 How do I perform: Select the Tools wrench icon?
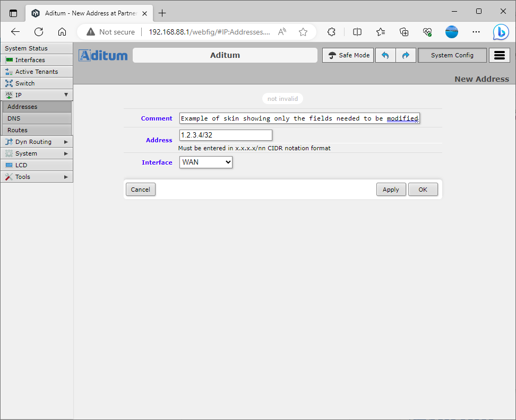[x=8, y=176]
